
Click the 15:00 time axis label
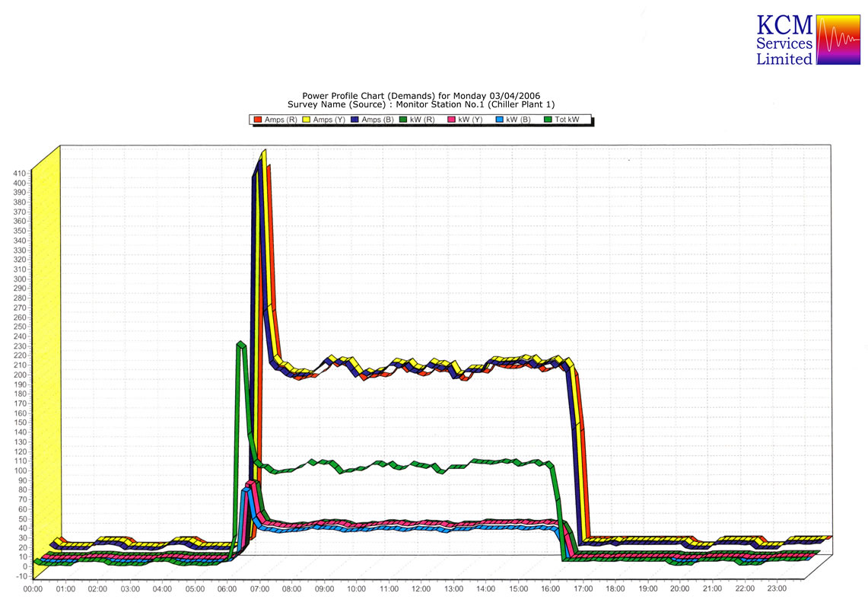[x=519, y=589]
